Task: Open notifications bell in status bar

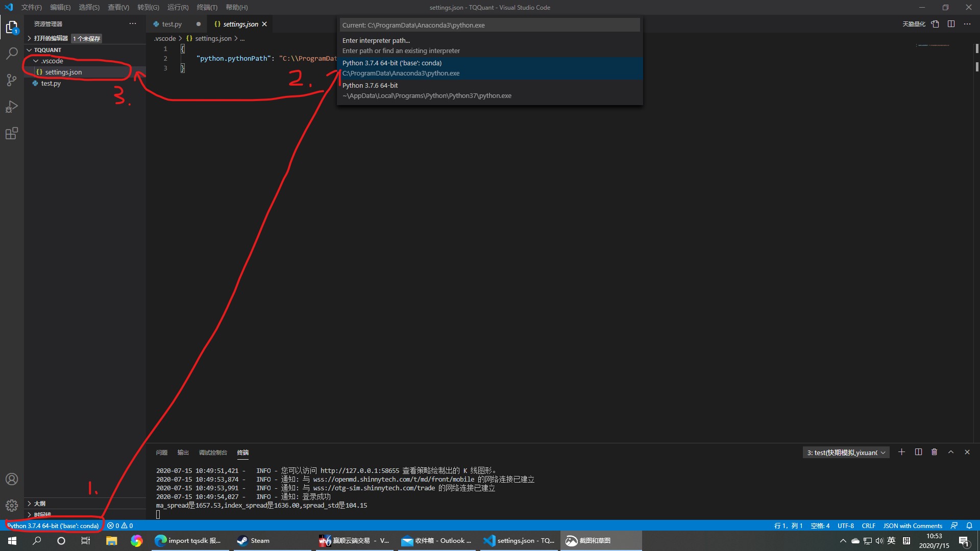Action: (969, 525)
